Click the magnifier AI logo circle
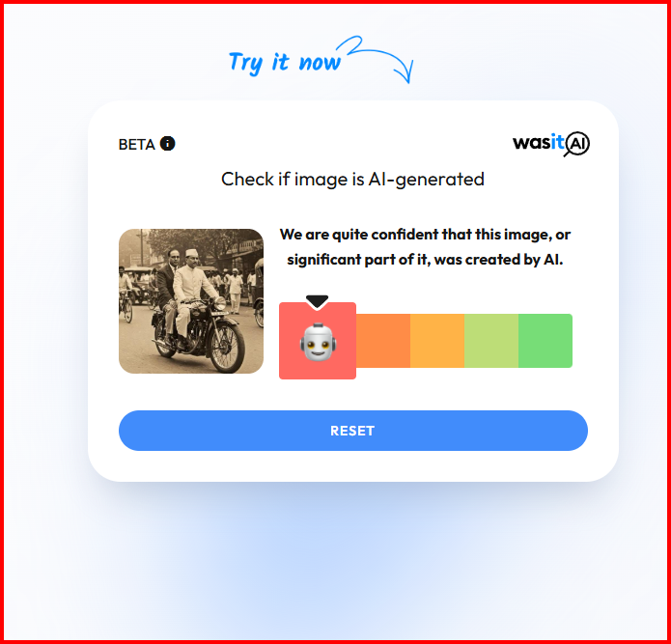This screenshot has width=671, height=644. [576, 144]
